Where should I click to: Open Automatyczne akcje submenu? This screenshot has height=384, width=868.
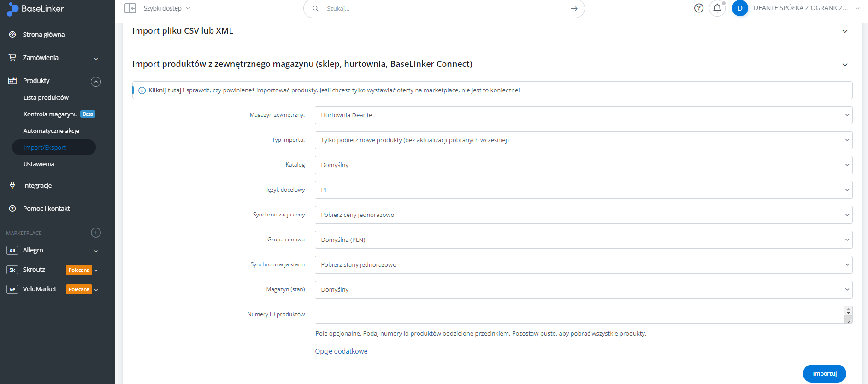pos(51,131)
